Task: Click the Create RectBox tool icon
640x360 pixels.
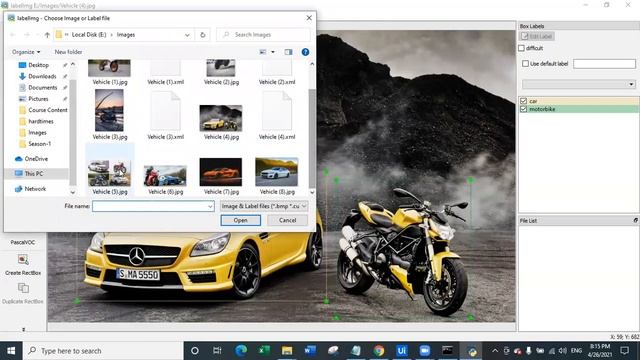Action: 23,260
